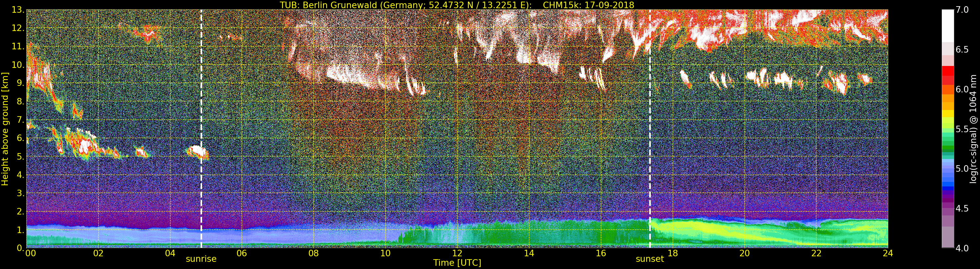Image resolution: width=980 pixels, height=269 pixels.
Task: Click the '0.' height axis tick label
Action: [21, 248]
